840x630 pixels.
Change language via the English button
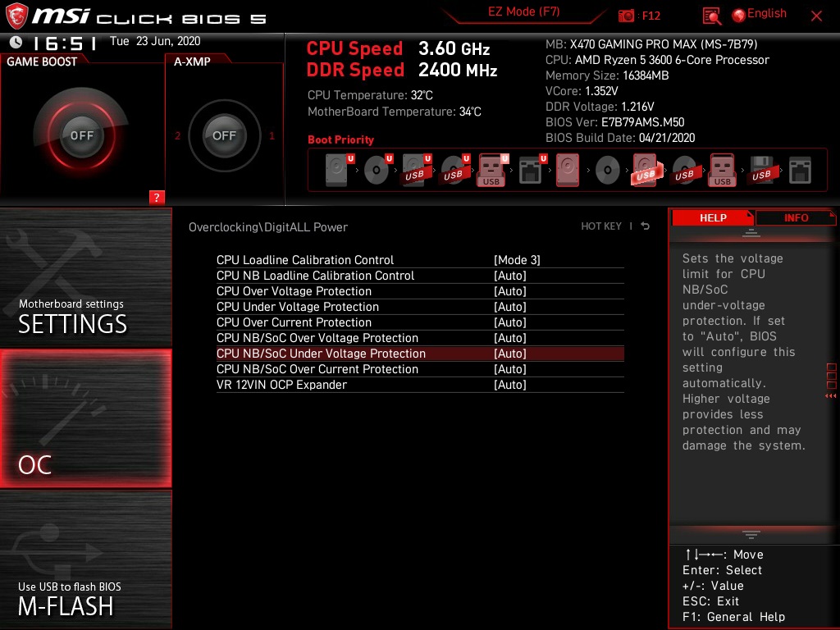coord(767,13)
